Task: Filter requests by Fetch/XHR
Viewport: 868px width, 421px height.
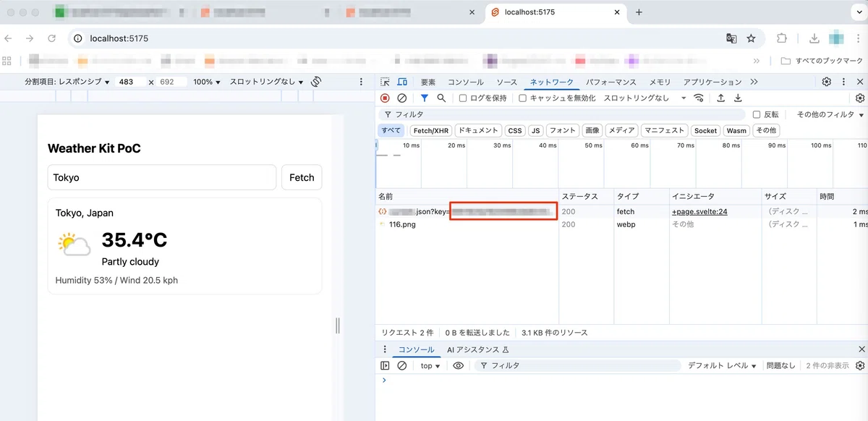Action: pos(431,130)
